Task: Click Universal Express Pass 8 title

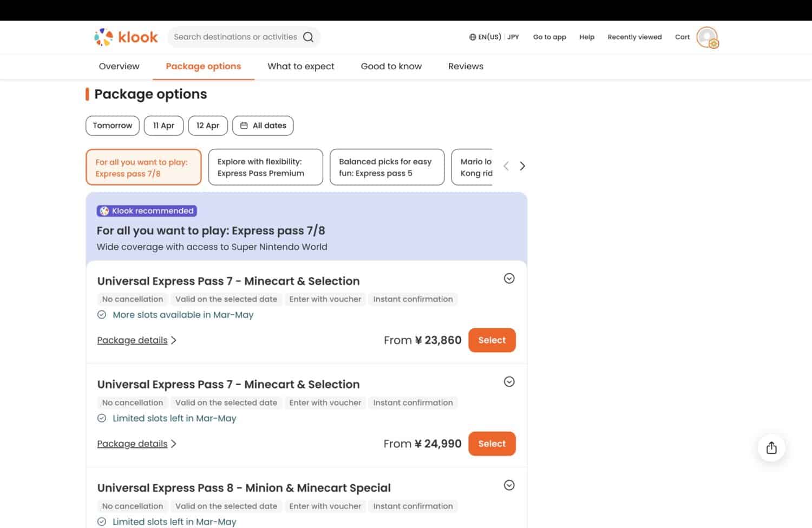Action: click(244, 488)
